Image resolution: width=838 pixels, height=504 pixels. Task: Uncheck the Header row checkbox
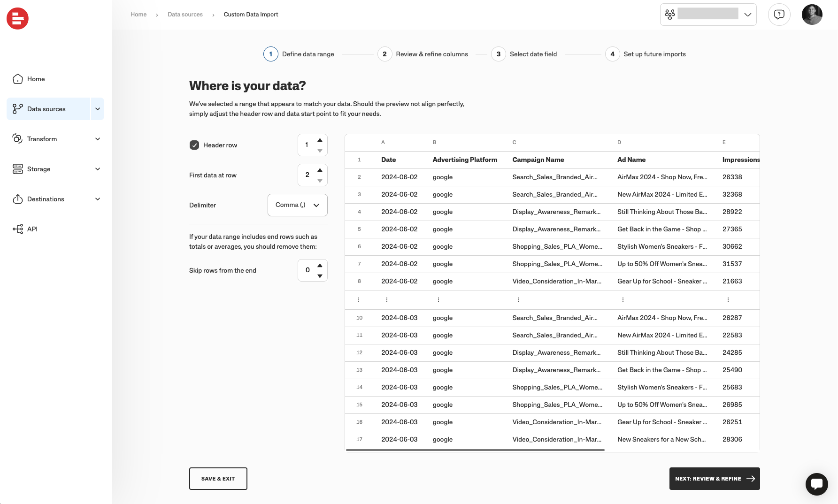(194, 145)
